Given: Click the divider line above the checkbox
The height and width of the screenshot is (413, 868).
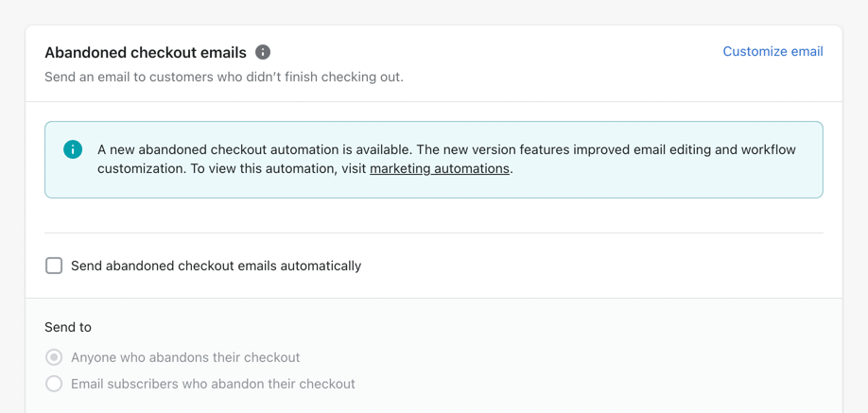Looking at the screenshot, I should pos(433,232).
